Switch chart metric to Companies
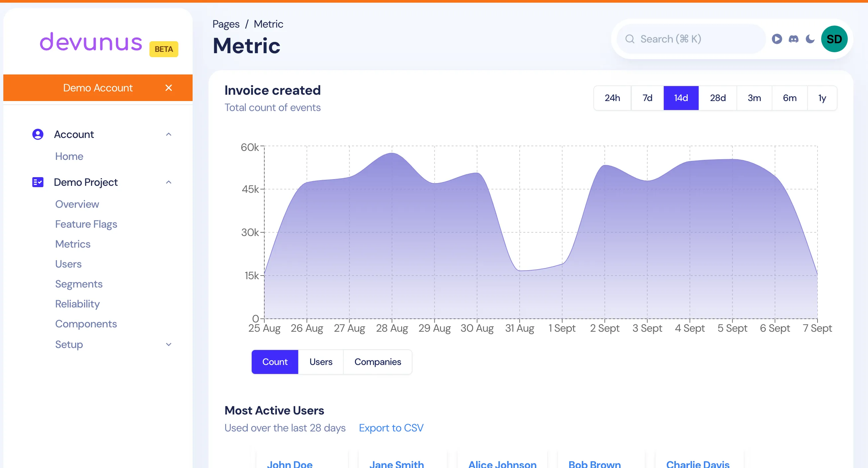868x468 pixels. (x=378, y=362)
